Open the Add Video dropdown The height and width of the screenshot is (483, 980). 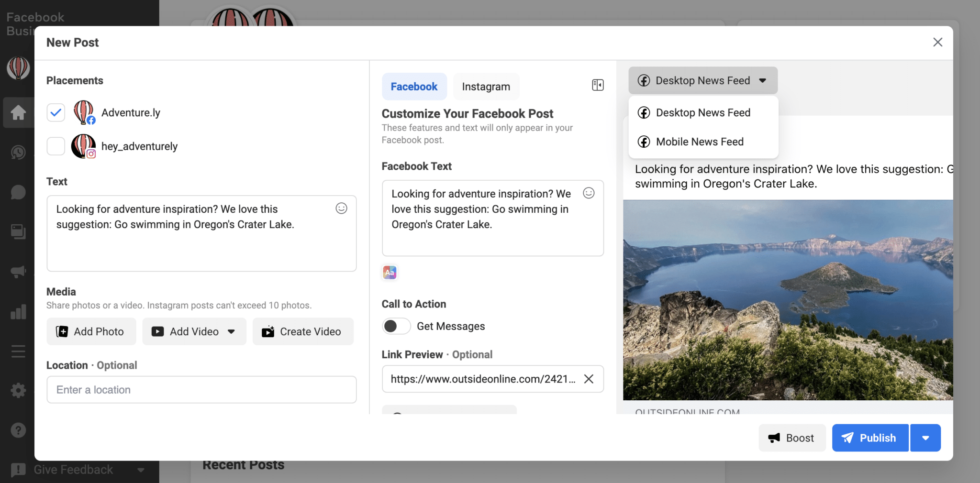point(232,331)
